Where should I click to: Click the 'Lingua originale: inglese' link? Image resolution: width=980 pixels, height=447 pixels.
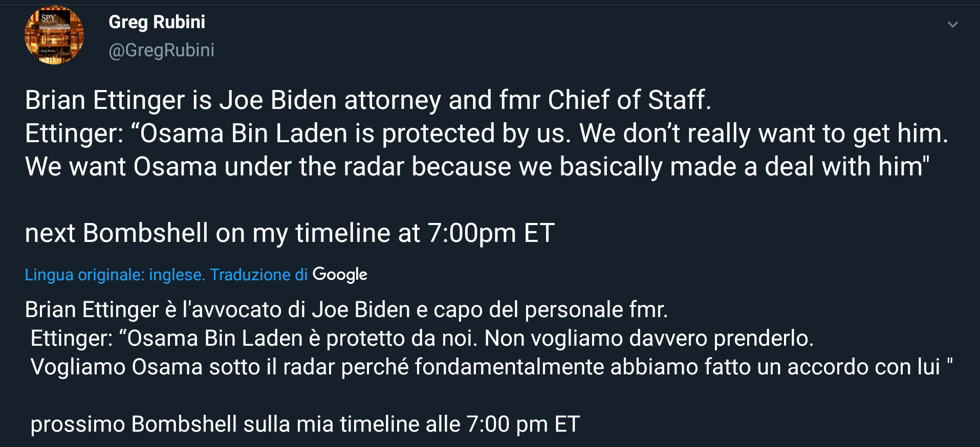[x=115, y=275]
